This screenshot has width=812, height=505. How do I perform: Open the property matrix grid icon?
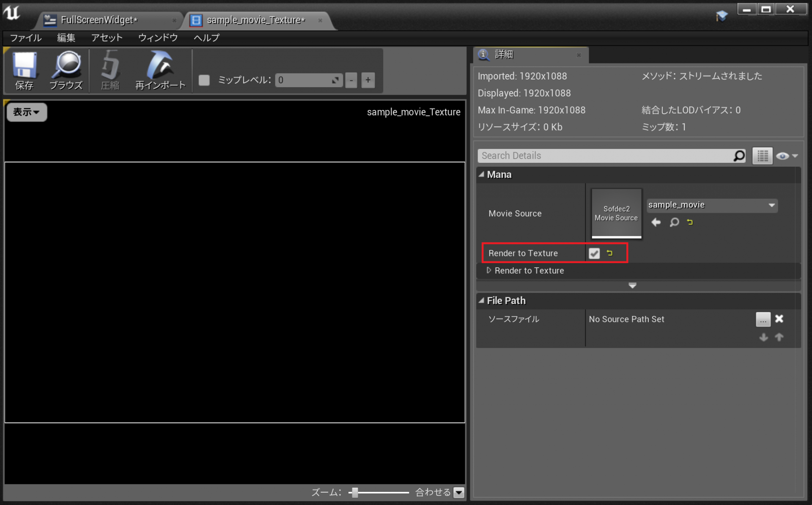tap(763, 156)
